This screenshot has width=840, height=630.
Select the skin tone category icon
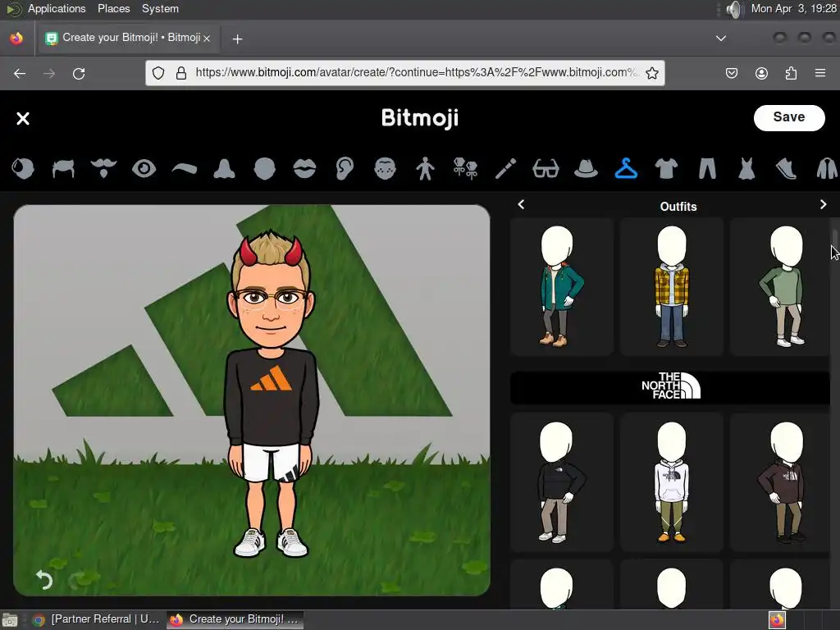[23, 169]
